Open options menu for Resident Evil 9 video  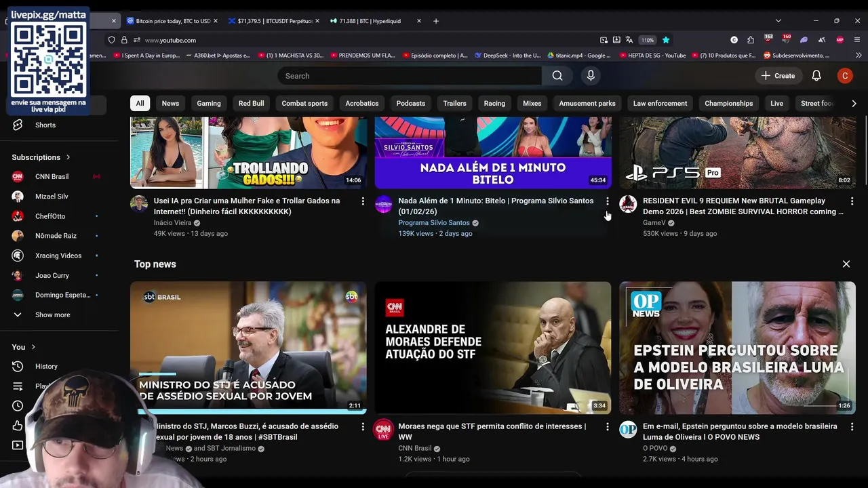point(852,201)
